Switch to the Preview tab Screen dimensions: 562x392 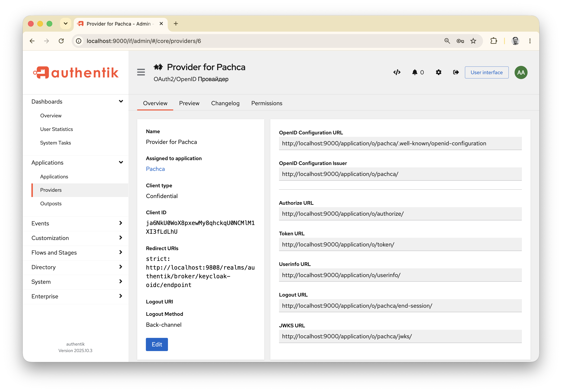pyautogui.click(x=189, y=103)
